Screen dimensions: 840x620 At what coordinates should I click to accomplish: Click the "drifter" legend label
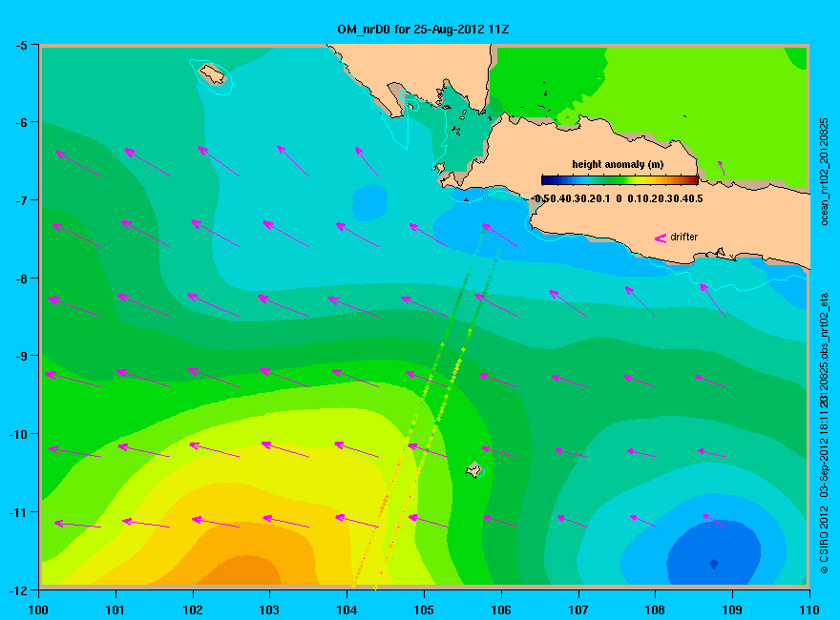(684, 237)
